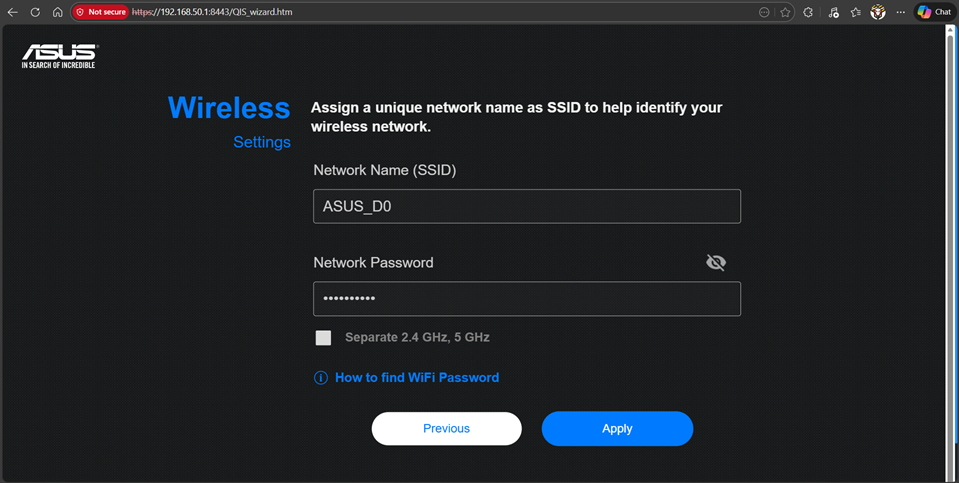Click the browser back arrow
The width and height of the screenshot is (959, 483).
coord(13,12)
